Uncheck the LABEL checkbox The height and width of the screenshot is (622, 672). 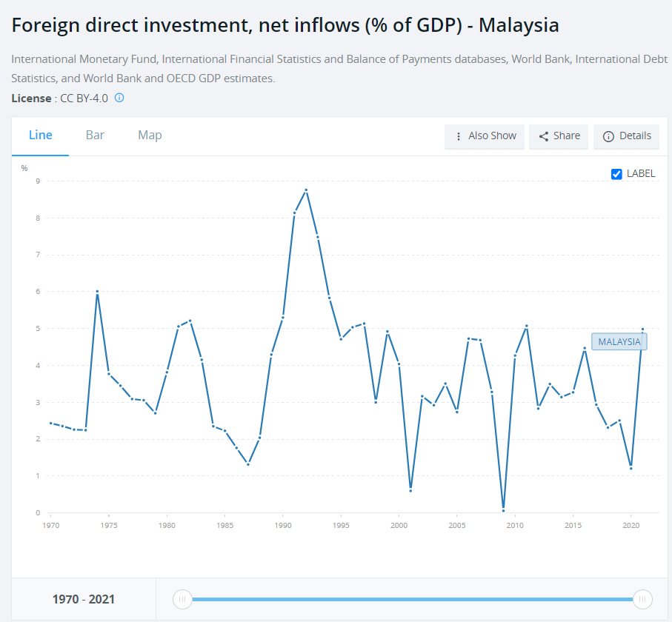(x=616, y=174)
